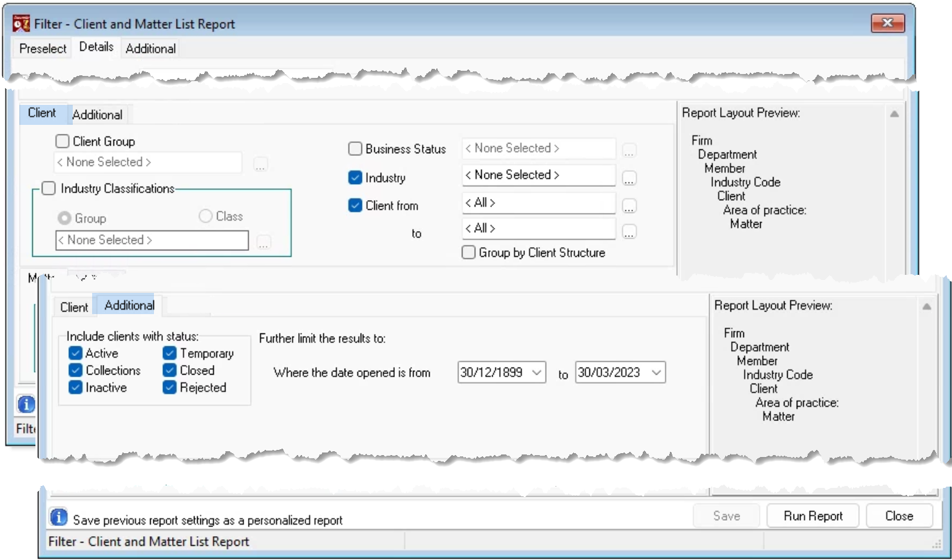This screenshot has height=560, width=952.
Task: Click the Run Report button
Action: 813,516
